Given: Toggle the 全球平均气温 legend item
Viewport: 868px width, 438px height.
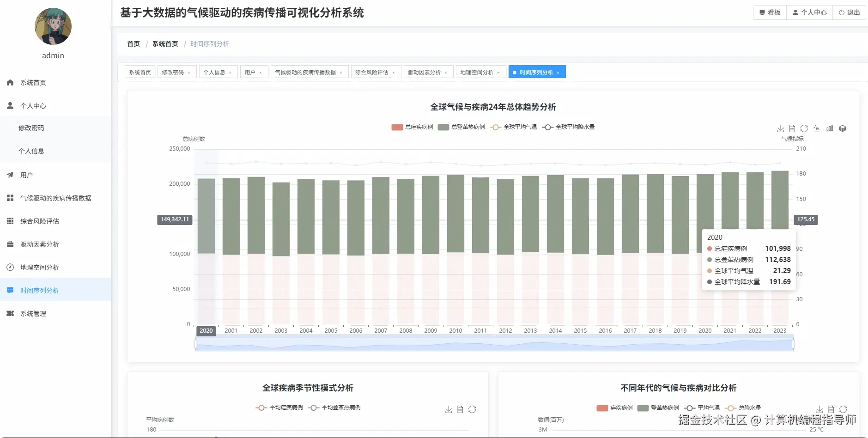Looking at the screenshot, I should [x=516, y=127].
